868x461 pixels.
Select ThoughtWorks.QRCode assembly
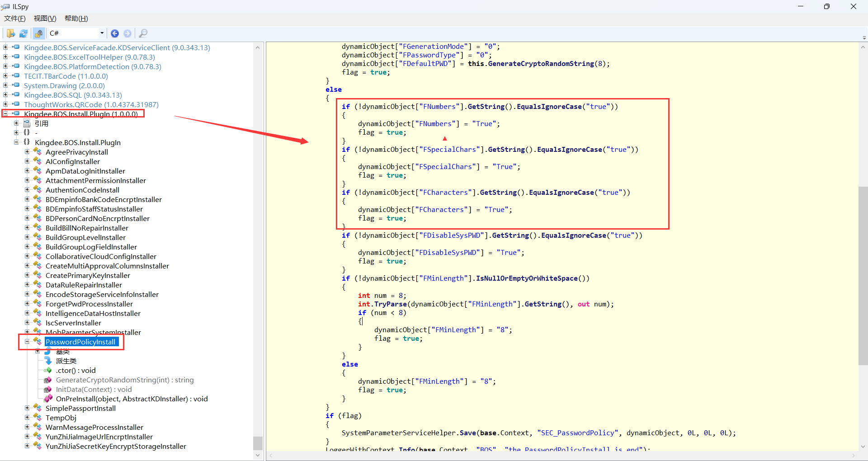[x=91, y=104]
